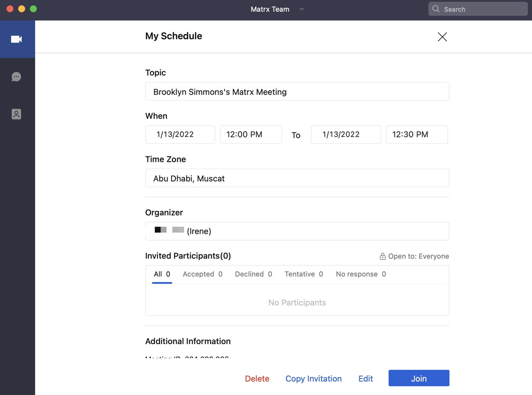Switch to the No response tab
Image resolution: width=532 pixels, height=395 pixels.
pos(361,274)
